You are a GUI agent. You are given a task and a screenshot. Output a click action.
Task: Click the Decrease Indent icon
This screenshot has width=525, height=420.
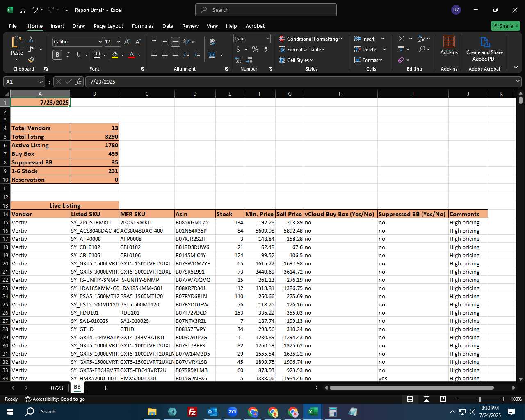click(186, 55)
